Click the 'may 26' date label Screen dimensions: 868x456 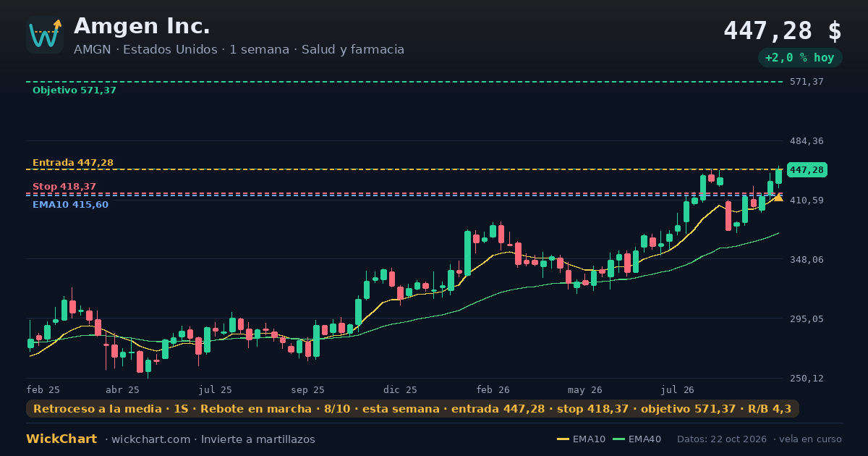[x=585, y=389]
